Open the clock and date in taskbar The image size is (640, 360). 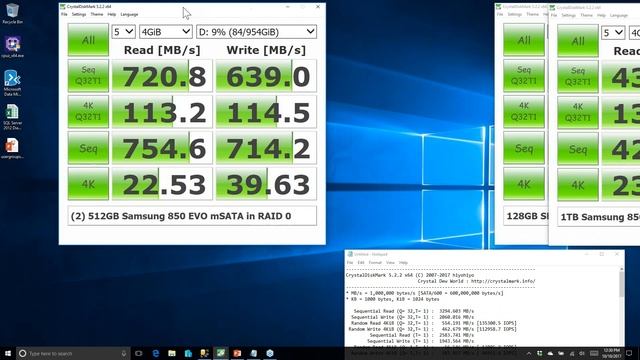click(x=612, y=353)
